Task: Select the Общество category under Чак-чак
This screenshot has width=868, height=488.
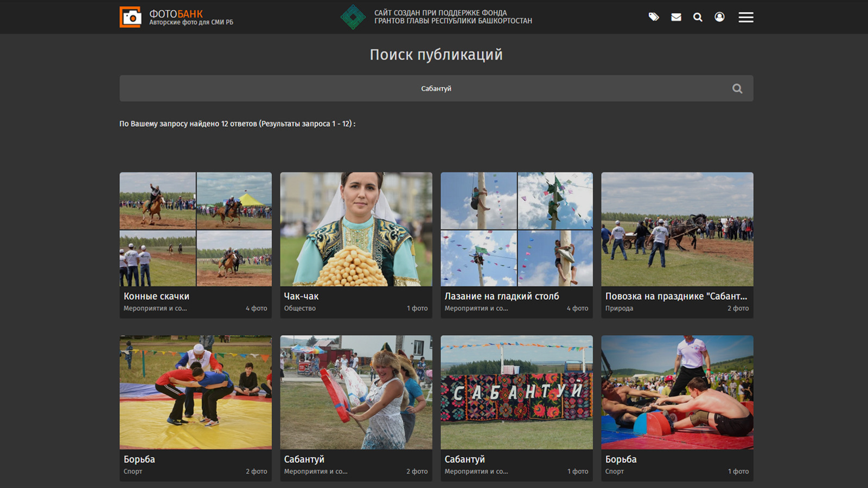Action: pyautogui.click(x=299, y=309)
